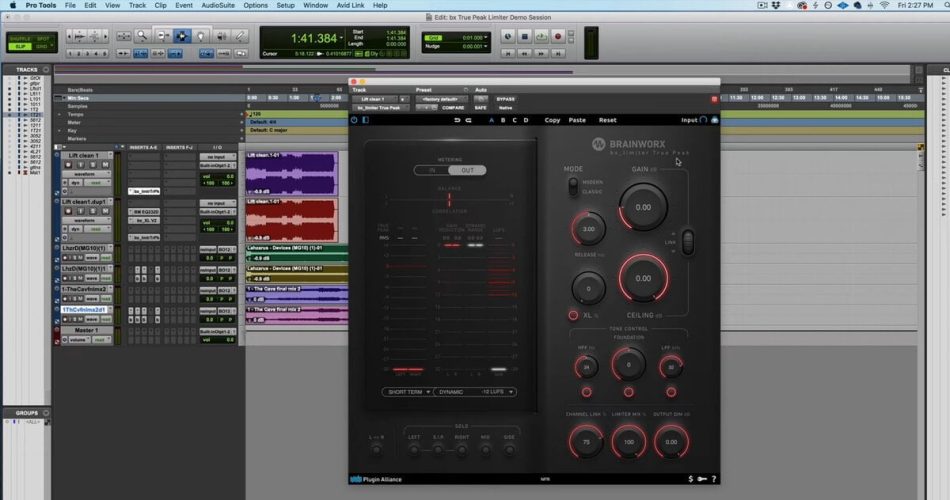Click the plugin power on/off icon
This screenshot has width=950, height=500.
[354, 120]
